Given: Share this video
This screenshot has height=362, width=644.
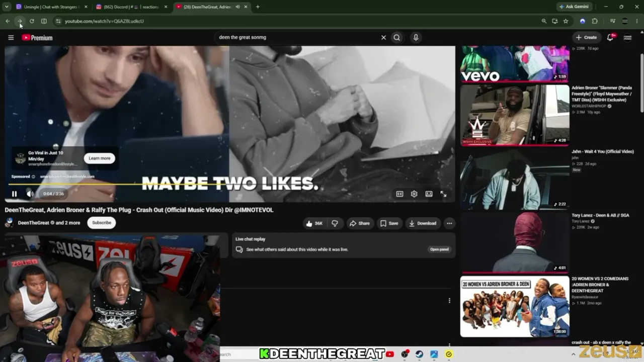Looking at the screenshot, I should coord(360,223).
